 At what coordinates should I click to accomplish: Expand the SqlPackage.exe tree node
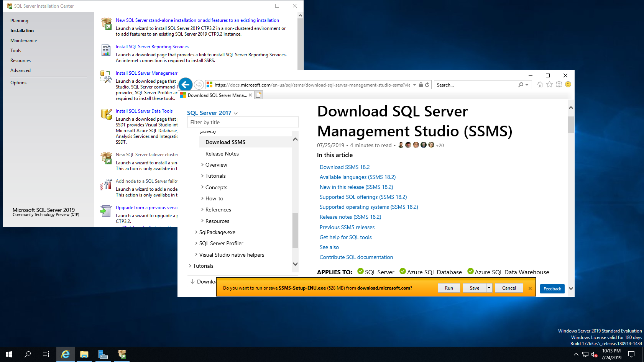point(196,232)
